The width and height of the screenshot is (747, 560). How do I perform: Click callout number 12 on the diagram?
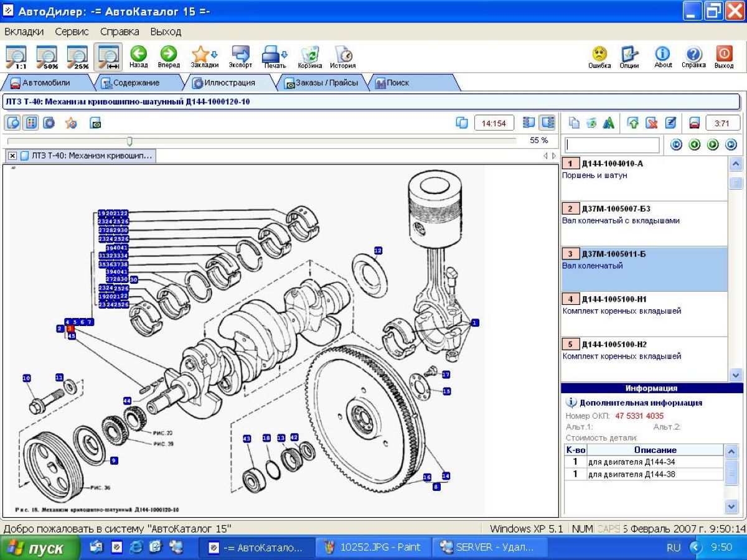pyautogui.click(x=378, y=250)
